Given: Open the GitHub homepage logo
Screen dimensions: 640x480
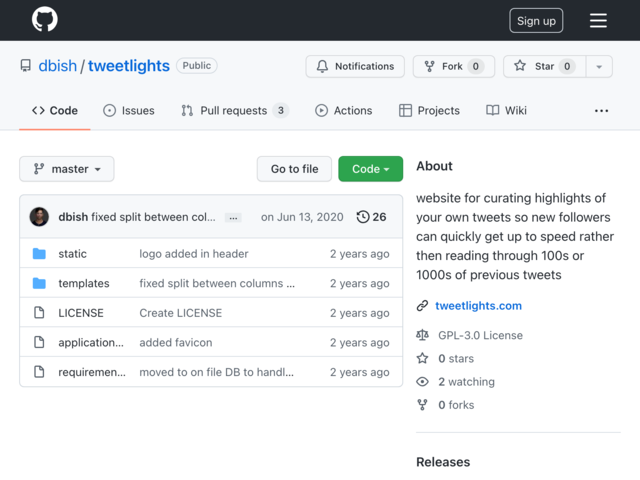Looking at the screenshot, I should pyautogui.click(x=44, y=20).
